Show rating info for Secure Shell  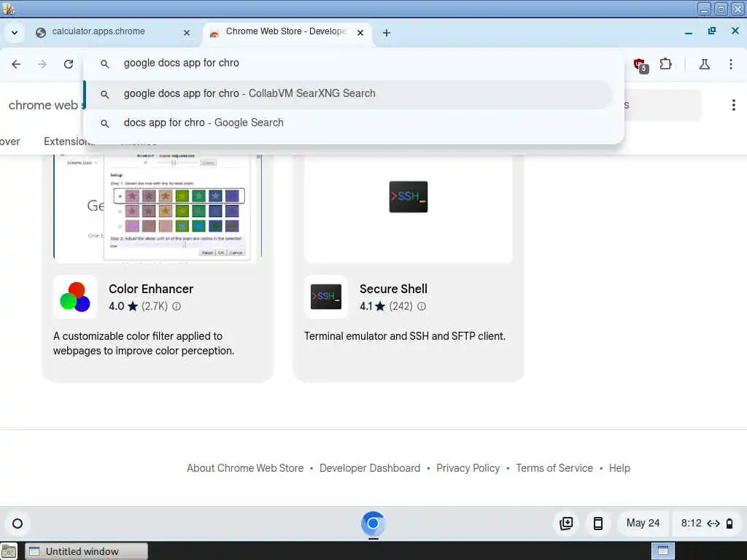[x=422, y=306]
